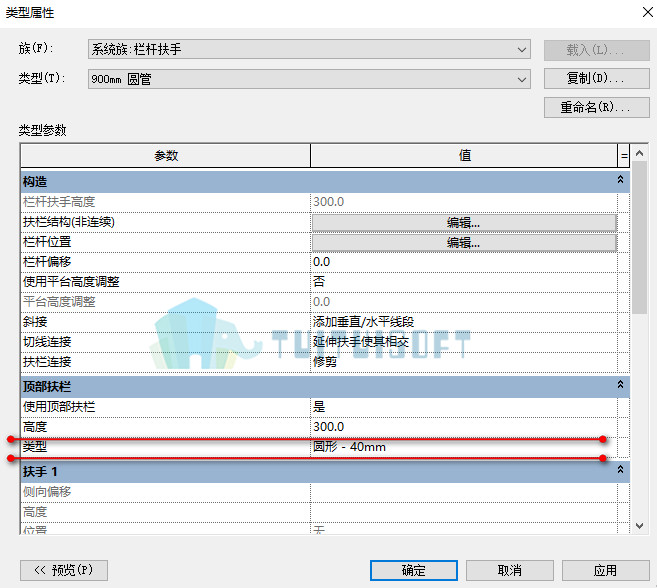Collapse the 扶手 1 section
The height and width of the screenshot is (588, 657).
tap(620, 469)
